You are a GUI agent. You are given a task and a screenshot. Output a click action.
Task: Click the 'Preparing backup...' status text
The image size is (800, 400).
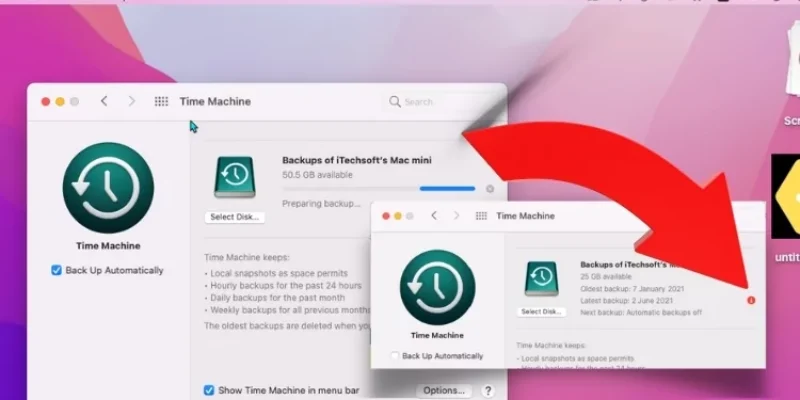(x=321, y=204)
